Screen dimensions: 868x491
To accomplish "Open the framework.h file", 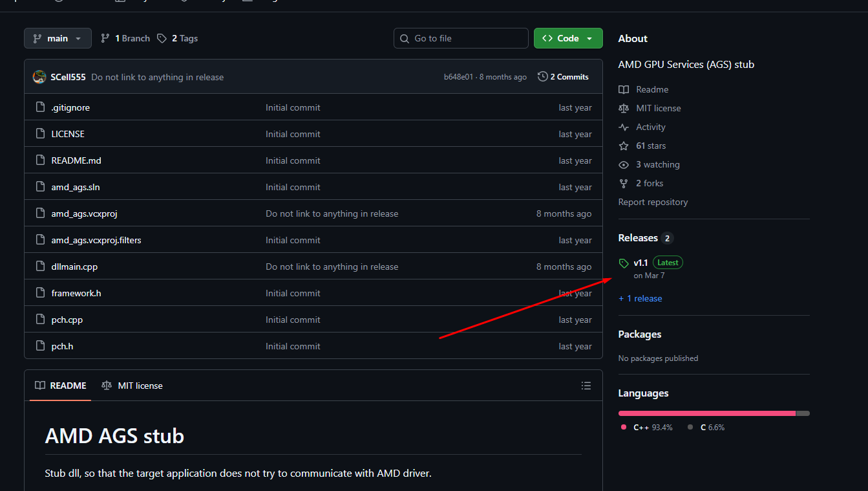I will [76, 293].
